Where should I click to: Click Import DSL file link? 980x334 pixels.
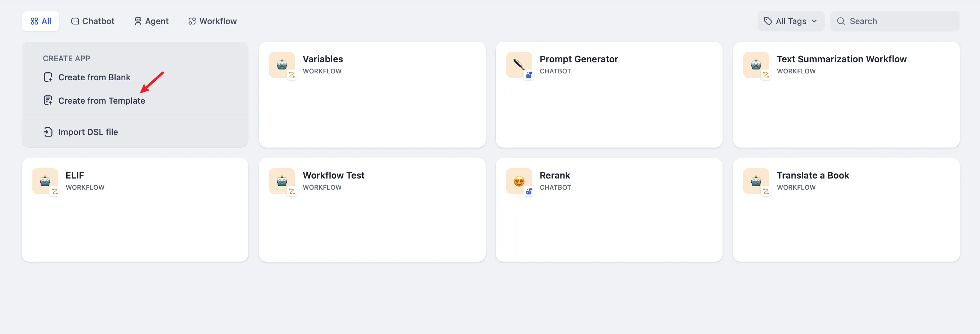point(88,132)
